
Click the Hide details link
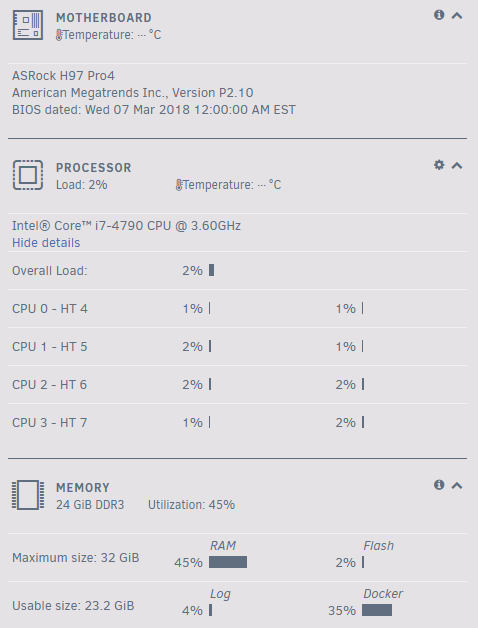[46, 243]
